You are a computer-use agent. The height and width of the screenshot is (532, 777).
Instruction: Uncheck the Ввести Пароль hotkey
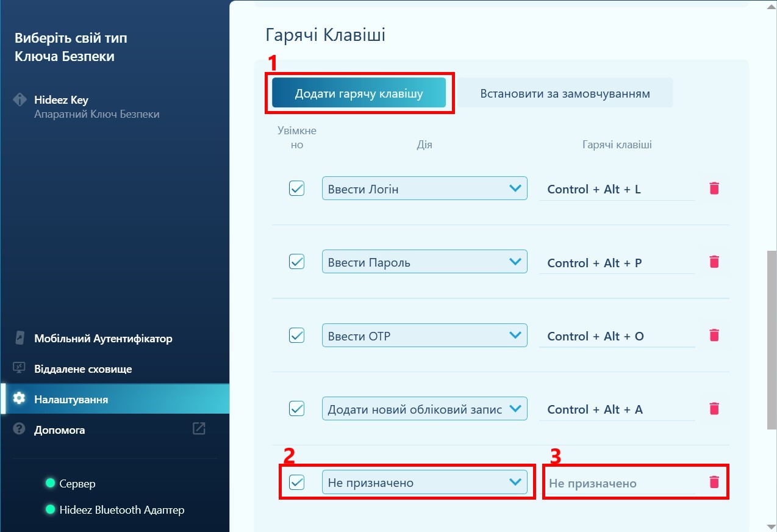coord(296,262)
